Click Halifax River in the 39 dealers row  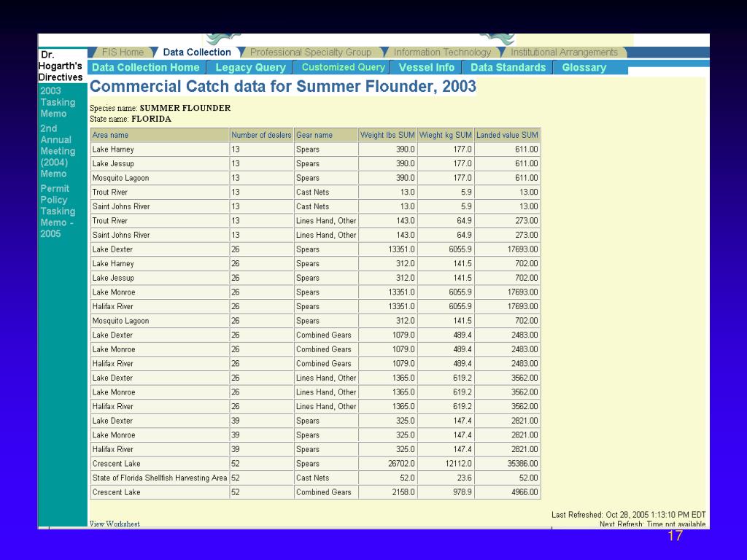(160, 449)
